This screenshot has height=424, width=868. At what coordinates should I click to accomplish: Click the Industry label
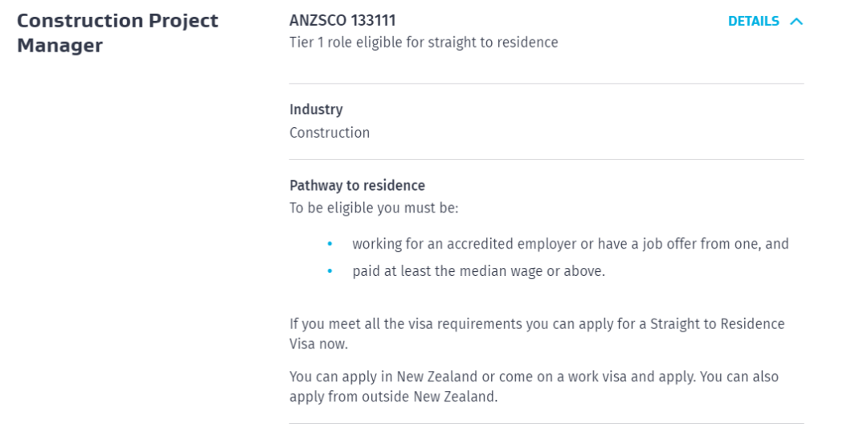(x=316, y=109)
